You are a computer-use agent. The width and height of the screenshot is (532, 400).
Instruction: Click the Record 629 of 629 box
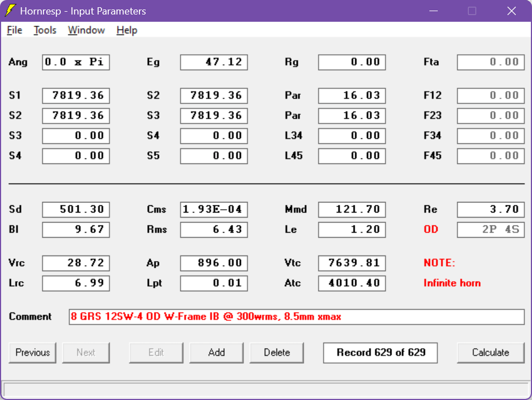[380, 353]
